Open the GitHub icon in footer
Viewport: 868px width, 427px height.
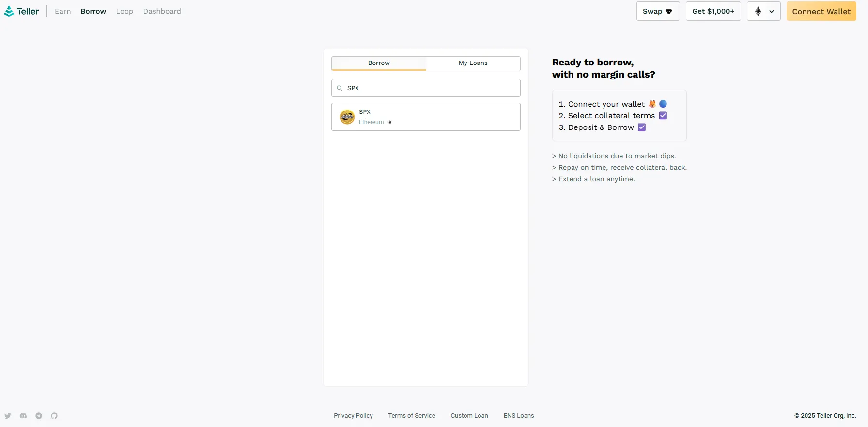(54, 416)
